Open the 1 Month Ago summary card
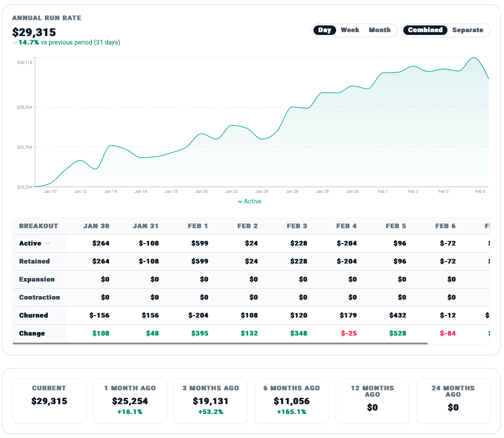 pyautogui.click(x=130, y=401)
